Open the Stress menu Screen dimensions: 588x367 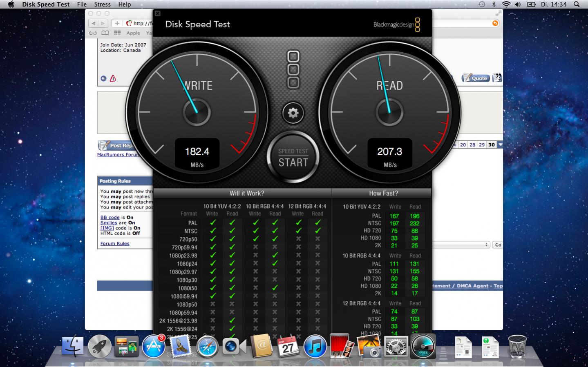[102, 4]
